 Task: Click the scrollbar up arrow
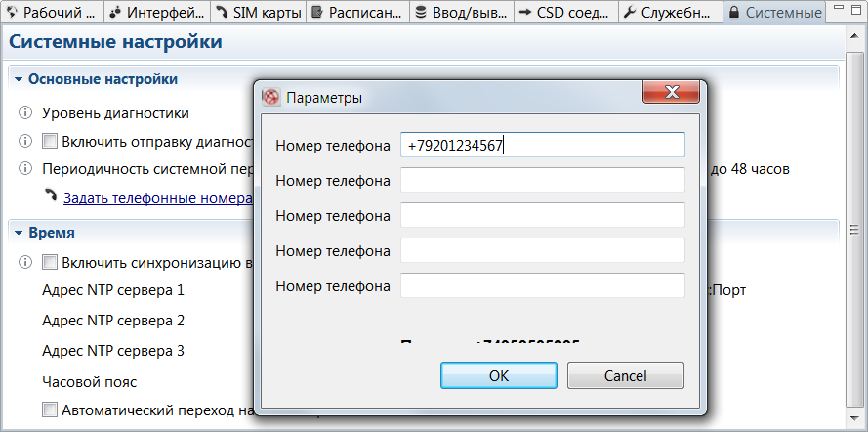coord(854,35)
